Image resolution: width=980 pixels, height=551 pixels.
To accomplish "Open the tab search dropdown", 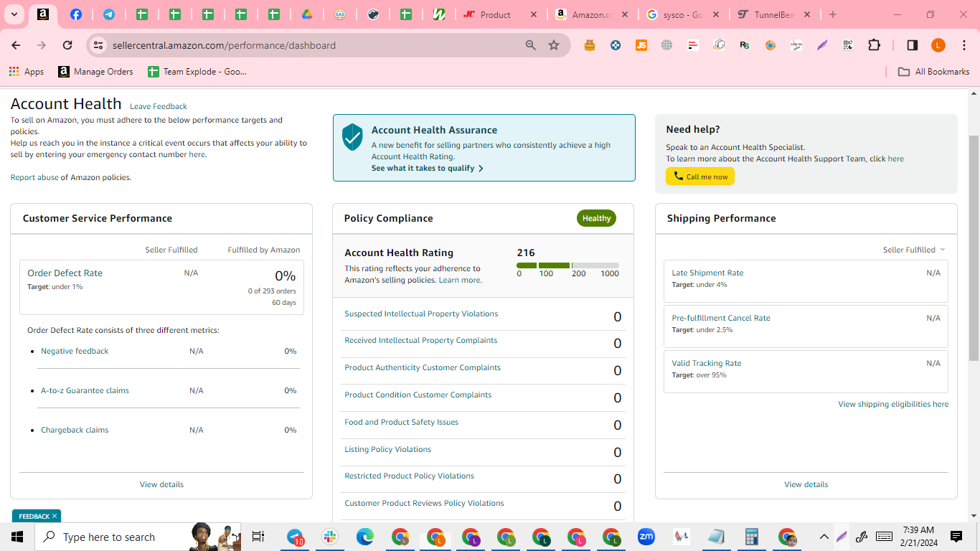I will tap(14, 14).
